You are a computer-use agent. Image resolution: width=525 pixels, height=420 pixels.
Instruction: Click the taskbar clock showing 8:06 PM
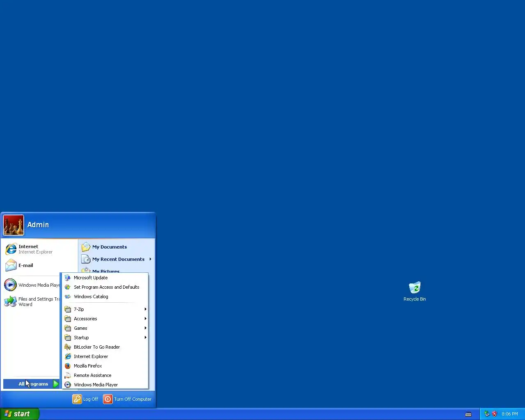pos(509,414)
